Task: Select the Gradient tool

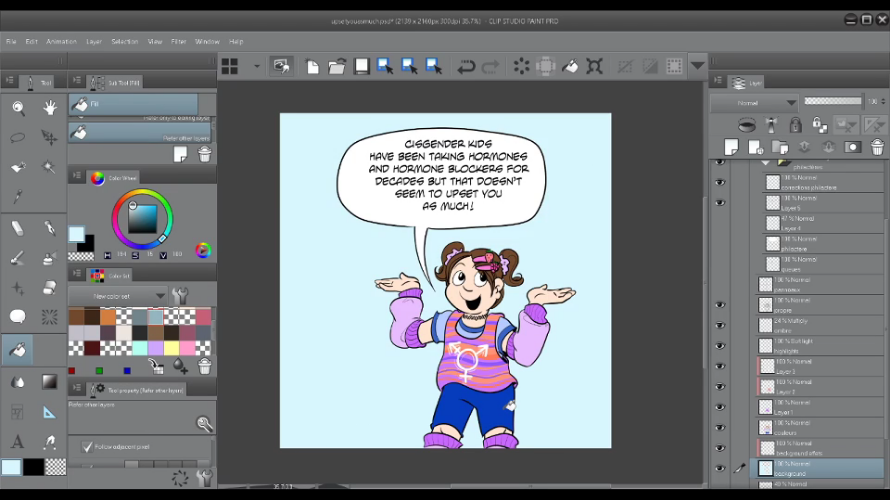Action: point(49,382)
